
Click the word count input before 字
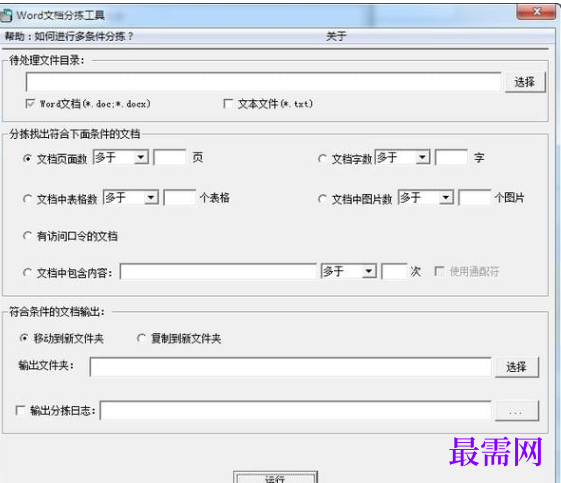pyautogui.click(x=452, y=157)
